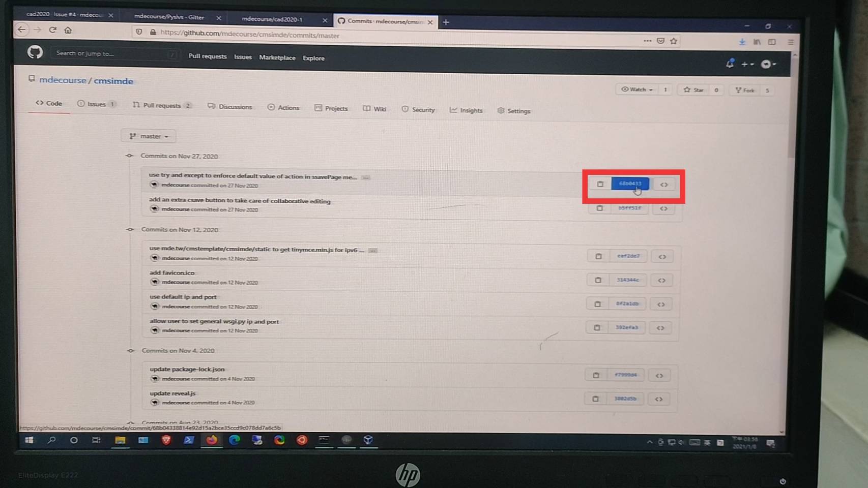Open commit eaf2de7
This screenshot has height=488, width=868.
628,256
